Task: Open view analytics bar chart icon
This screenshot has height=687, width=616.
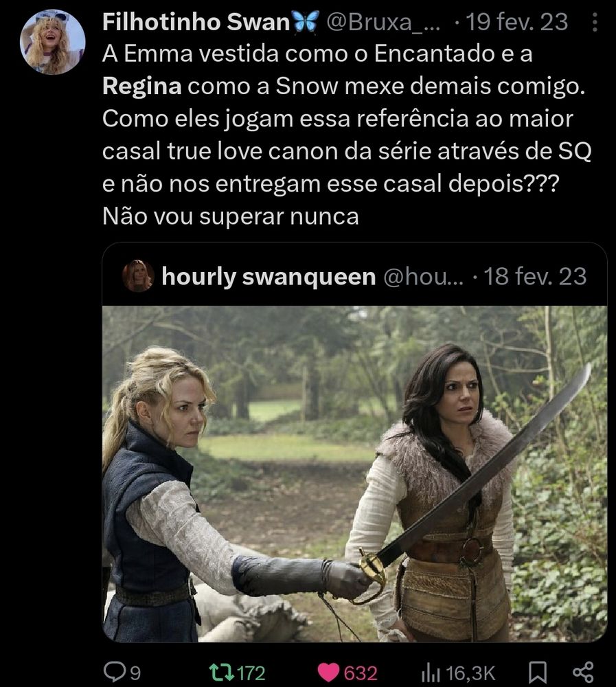Action: [431, 673]
